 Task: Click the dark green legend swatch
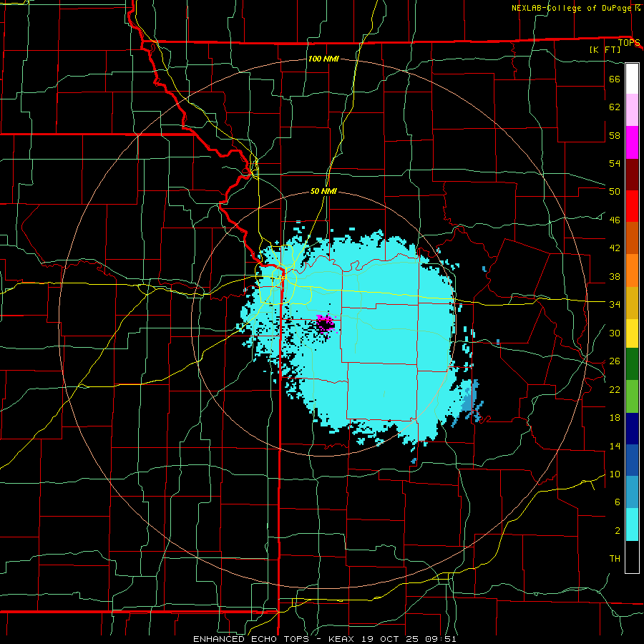coord(632,364)
